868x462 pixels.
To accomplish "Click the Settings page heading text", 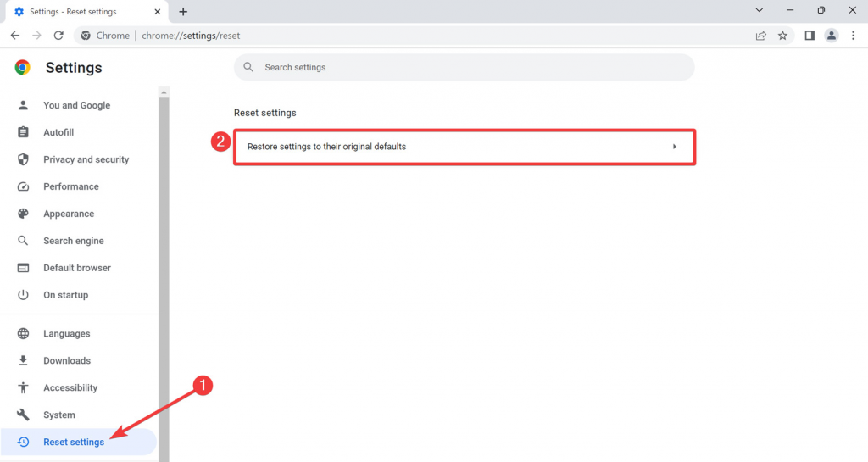I will (74, 68).
